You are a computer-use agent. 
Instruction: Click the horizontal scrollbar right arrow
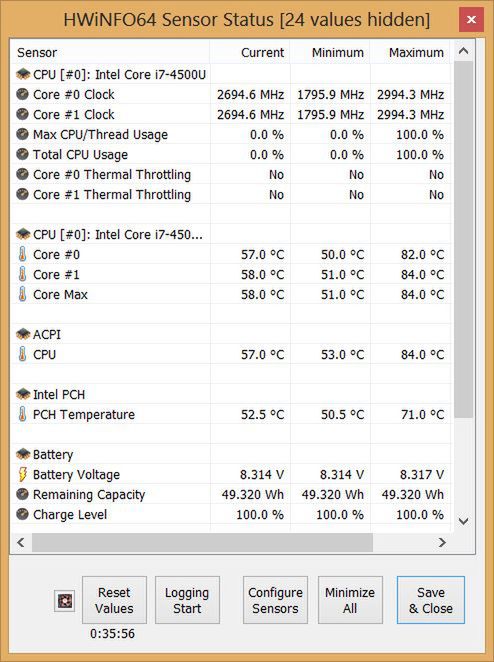(442, 542)
